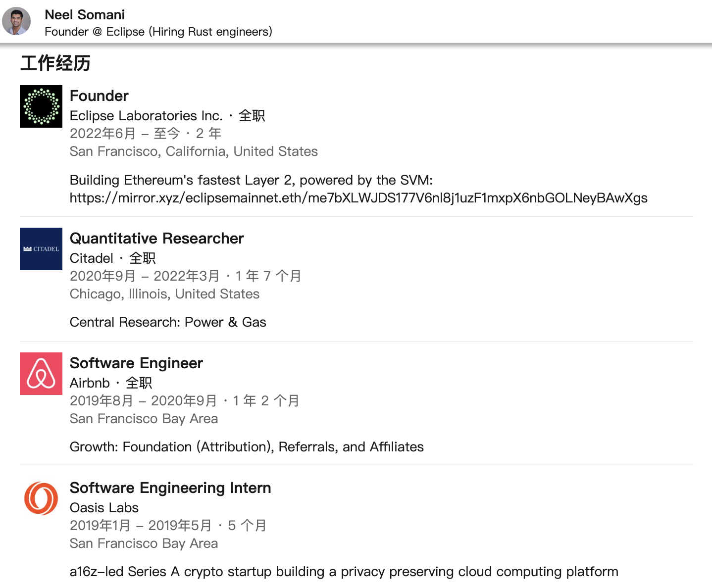Image resolution: width=712 pixels, height=588 pixels.
Task: Select the Quantitative Researcher title
Action: [156, 238]
